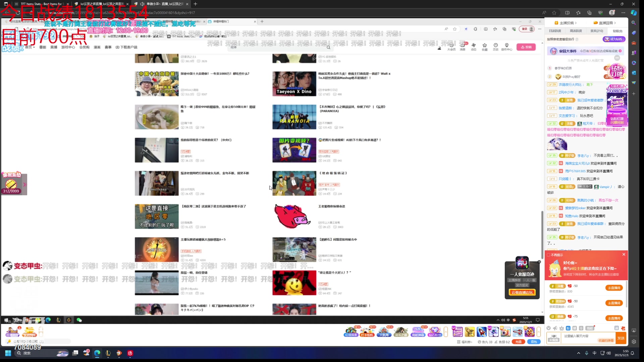Image resolution: width=644 pixels, height=362 pixels.
Task: Open the 背包 backpack button
Action: (x=534, y=342)
